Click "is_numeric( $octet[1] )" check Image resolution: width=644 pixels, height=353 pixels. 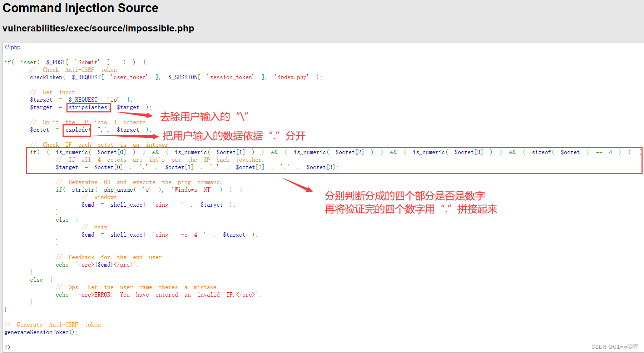click(214, 152)
